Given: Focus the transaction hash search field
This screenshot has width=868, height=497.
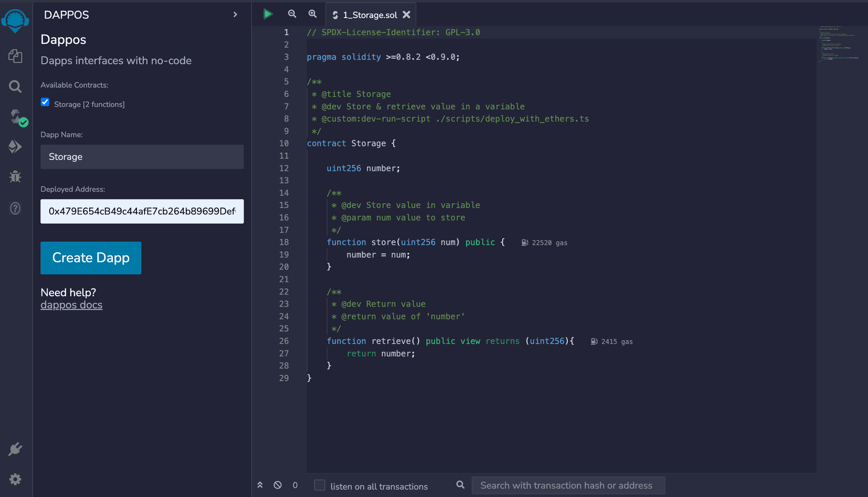Looking at the screenshot, I should pos(568,485).
